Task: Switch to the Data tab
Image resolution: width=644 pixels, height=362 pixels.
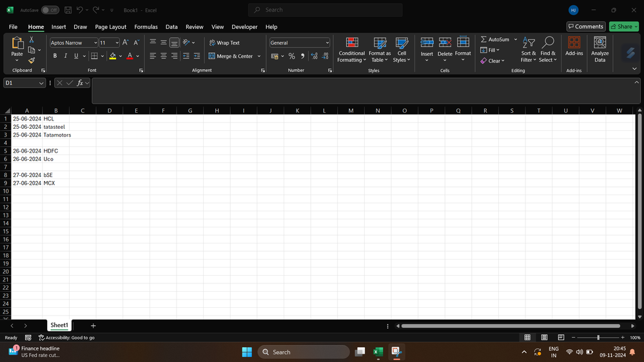Action: click(x=171, y=26)
